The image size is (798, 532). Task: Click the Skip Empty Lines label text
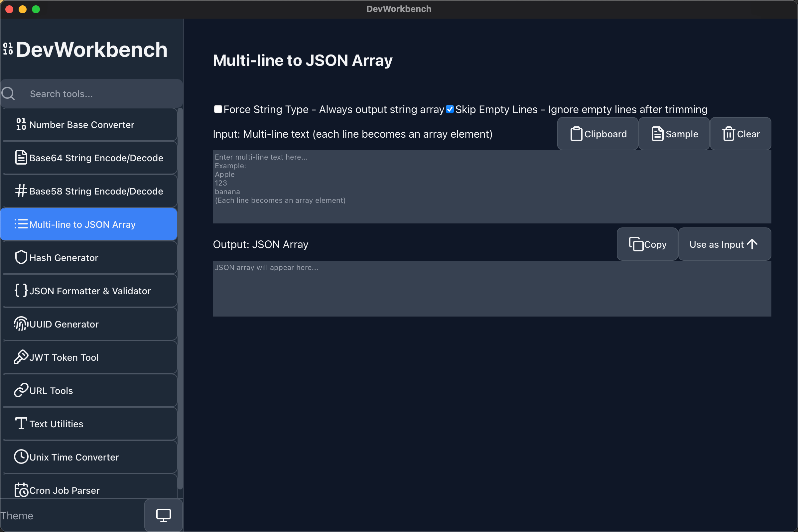[581, 109]
